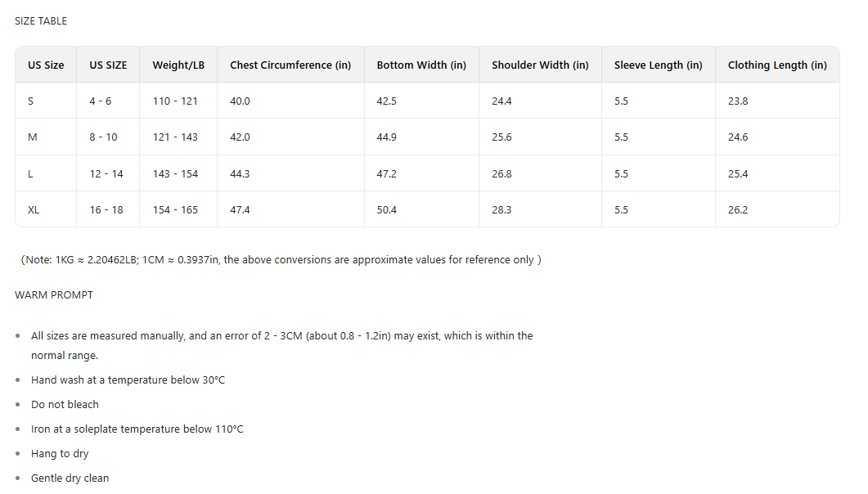The width and height of the screenshot is (868, 494).
Task: Click the XL size row label
Action: pos(34,210)
